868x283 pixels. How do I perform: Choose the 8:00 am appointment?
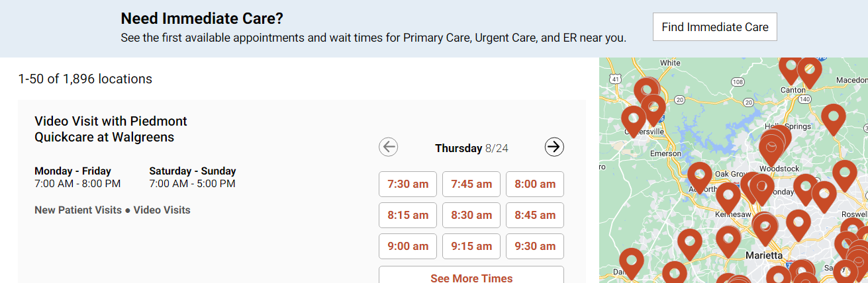535,184
